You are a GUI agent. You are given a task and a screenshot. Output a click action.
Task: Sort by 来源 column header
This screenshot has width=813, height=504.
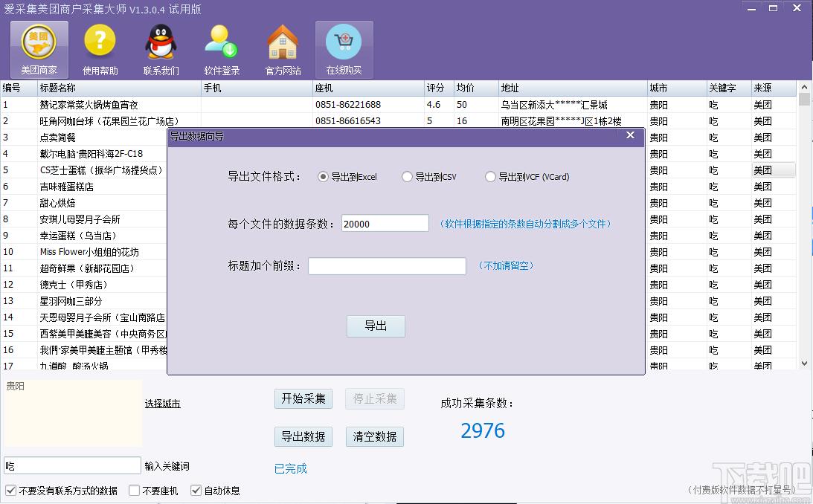(x=774, y=88)
